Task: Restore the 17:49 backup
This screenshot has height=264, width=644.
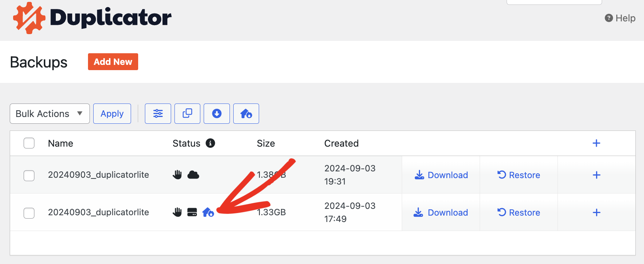Action: 519,213
